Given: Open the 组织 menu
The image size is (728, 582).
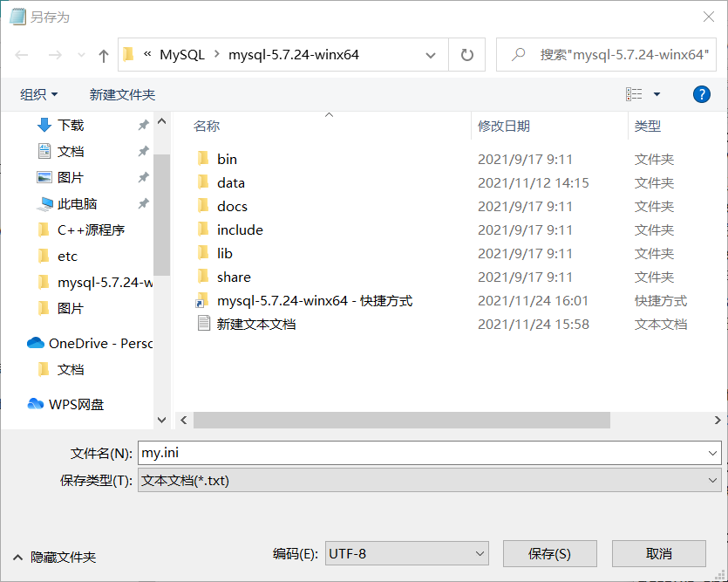Looking at the screenshot, I should 39,95.
